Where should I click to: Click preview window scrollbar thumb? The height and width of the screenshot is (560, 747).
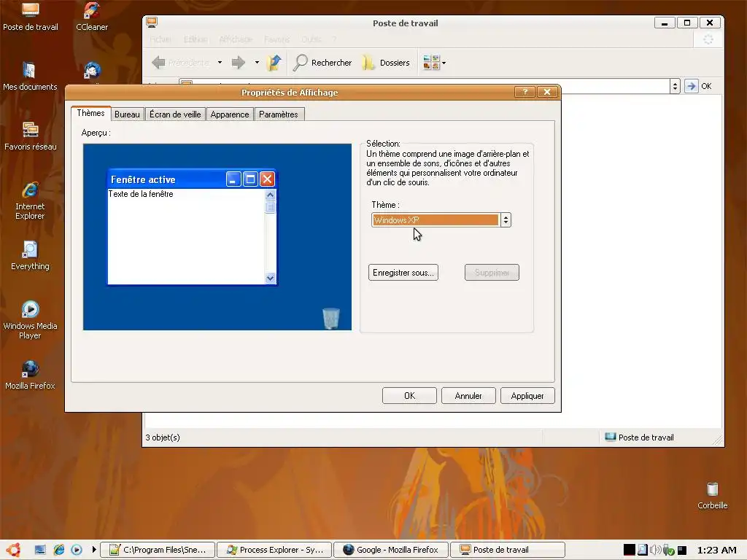(x=270, y=207)
